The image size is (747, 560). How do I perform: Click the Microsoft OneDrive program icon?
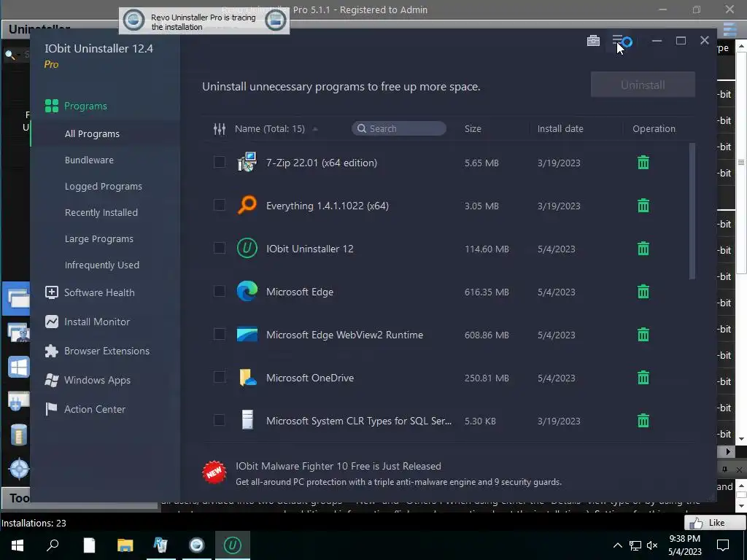(247, 377)
